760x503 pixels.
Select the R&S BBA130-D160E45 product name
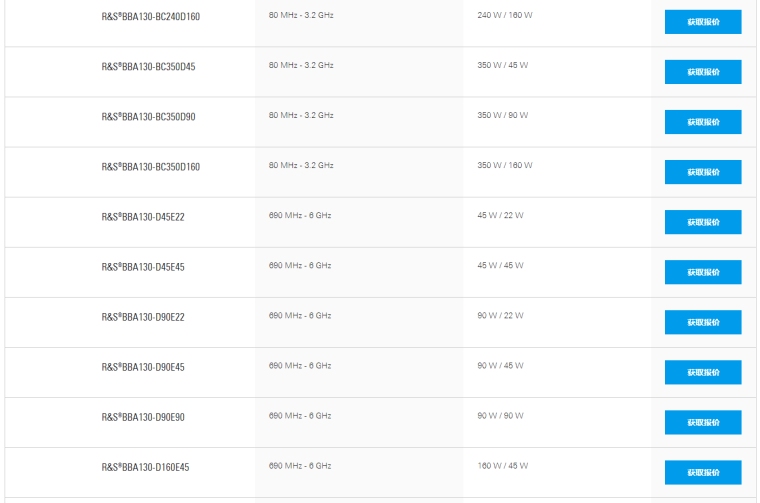[145, 467]
